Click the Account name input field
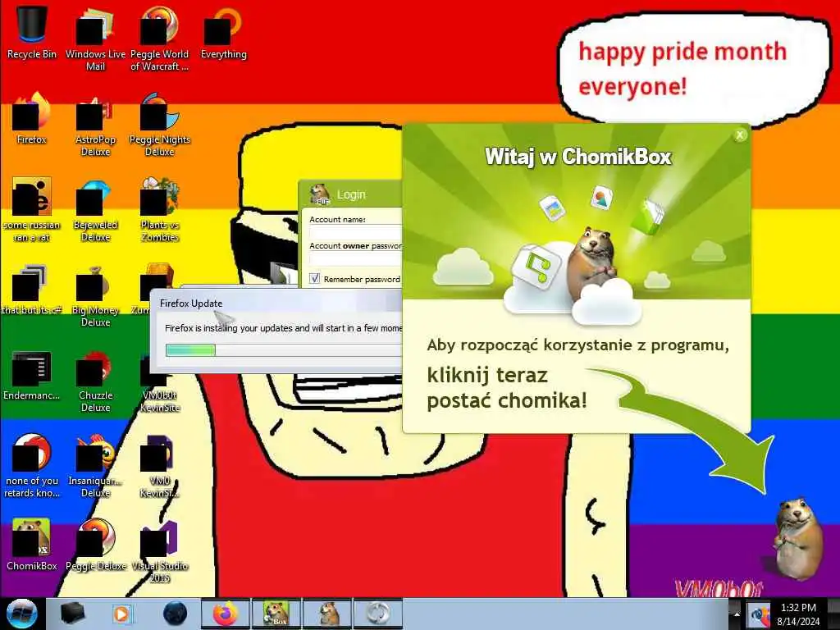The height and width of the screenshot is (630, 840). 356,232
